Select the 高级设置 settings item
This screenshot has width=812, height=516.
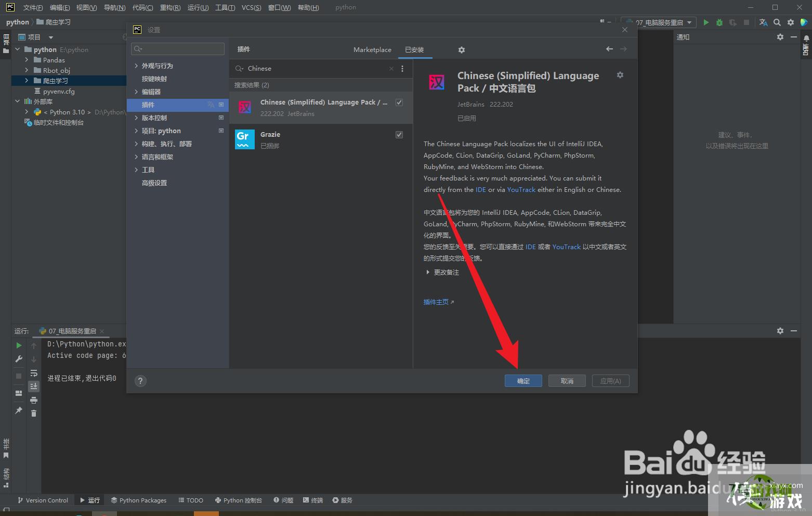click(154, 183)
